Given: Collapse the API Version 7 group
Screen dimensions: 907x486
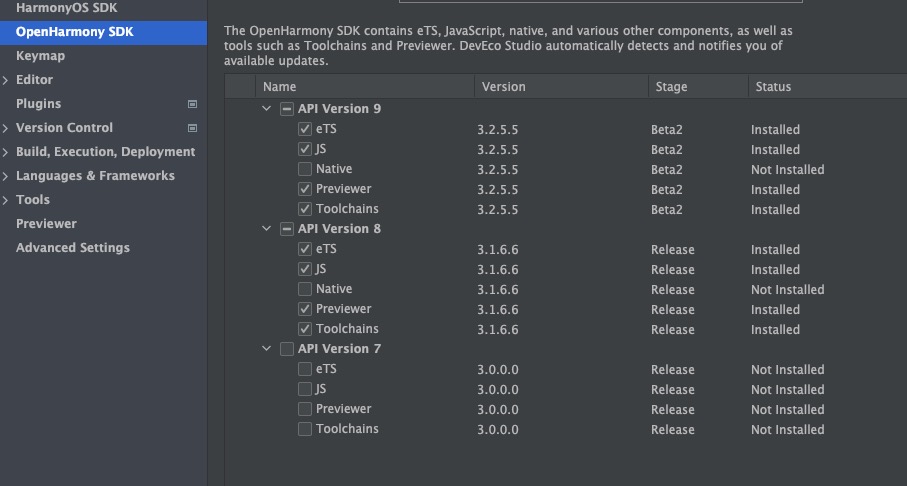Looking at the screenshot, I should [x=267, y=348].
